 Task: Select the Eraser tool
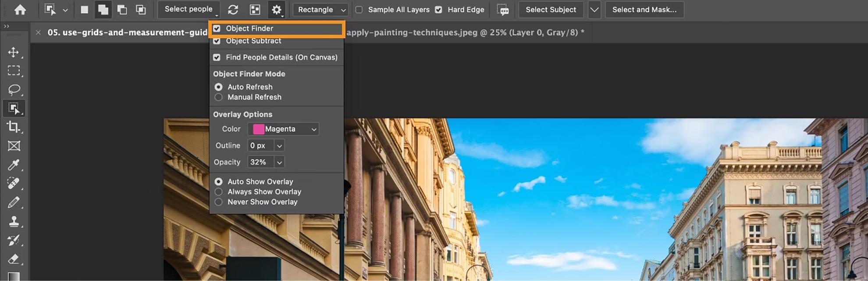tap(14, 259)
